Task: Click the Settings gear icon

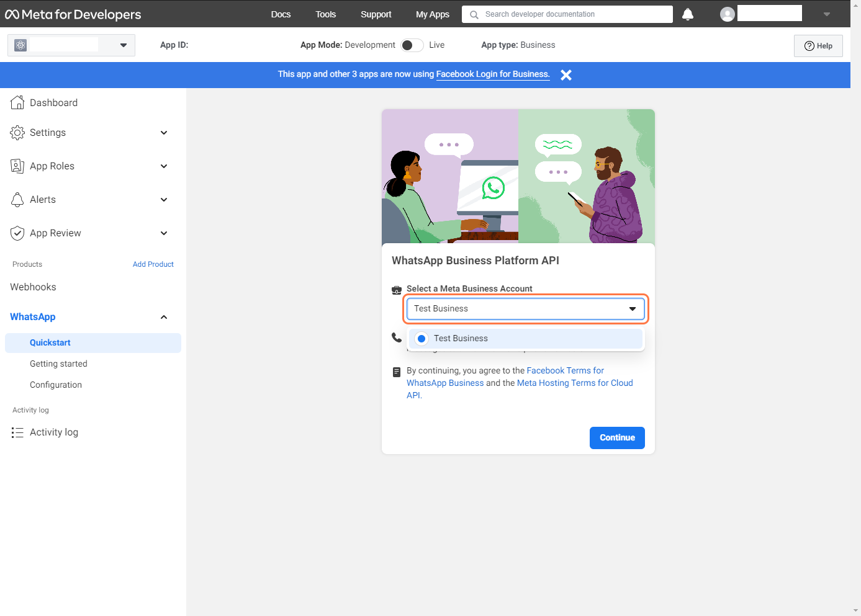Action: [17, 132]
